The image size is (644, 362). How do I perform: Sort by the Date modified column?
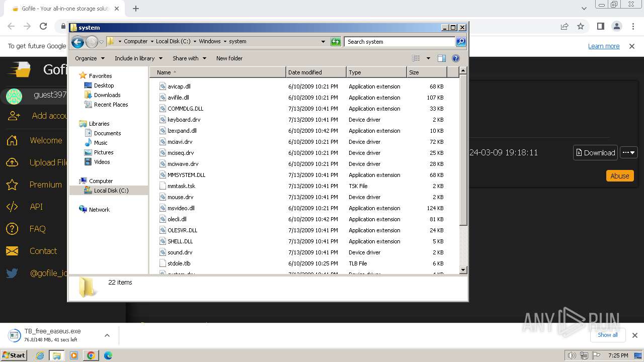[316, 72]
